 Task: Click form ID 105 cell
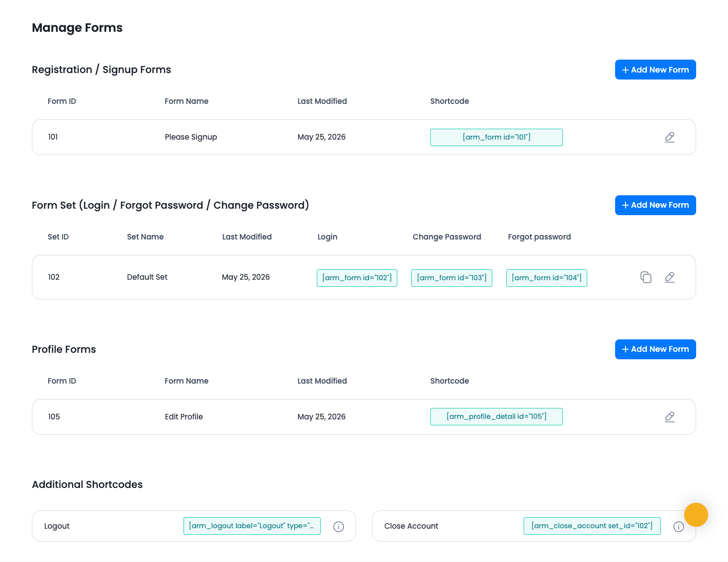[x=54, y=417]
